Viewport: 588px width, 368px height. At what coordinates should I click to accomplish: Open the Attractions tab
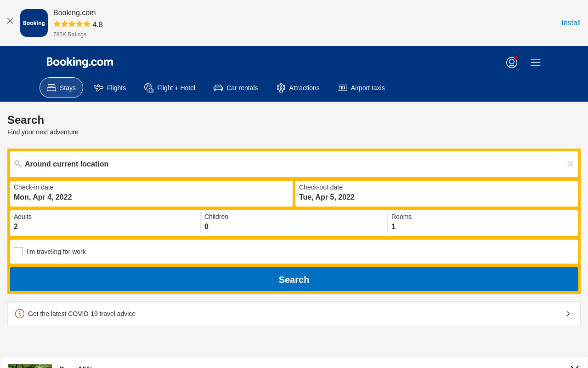(298, 88)
